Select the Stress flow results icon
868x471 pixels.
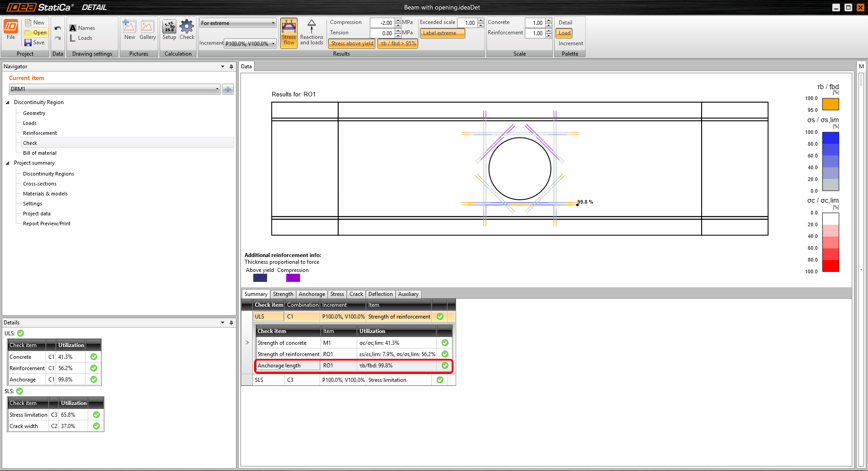point(289,33)
